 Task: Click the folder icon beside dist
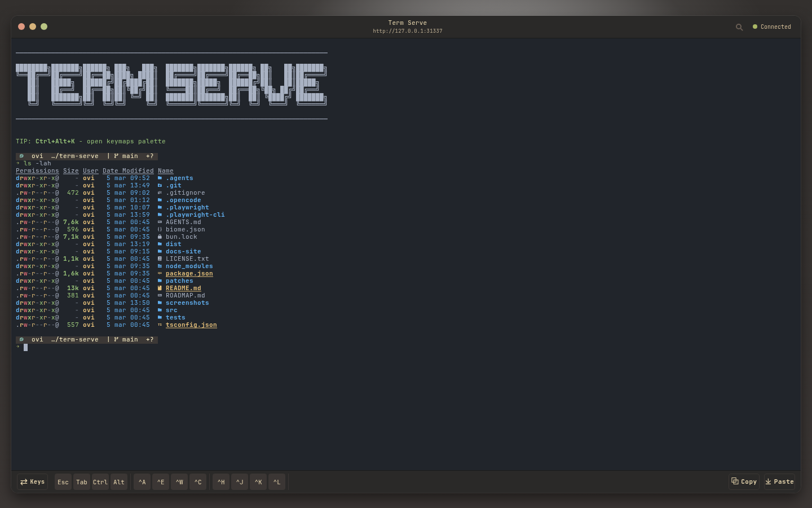[x=160, y=244]
